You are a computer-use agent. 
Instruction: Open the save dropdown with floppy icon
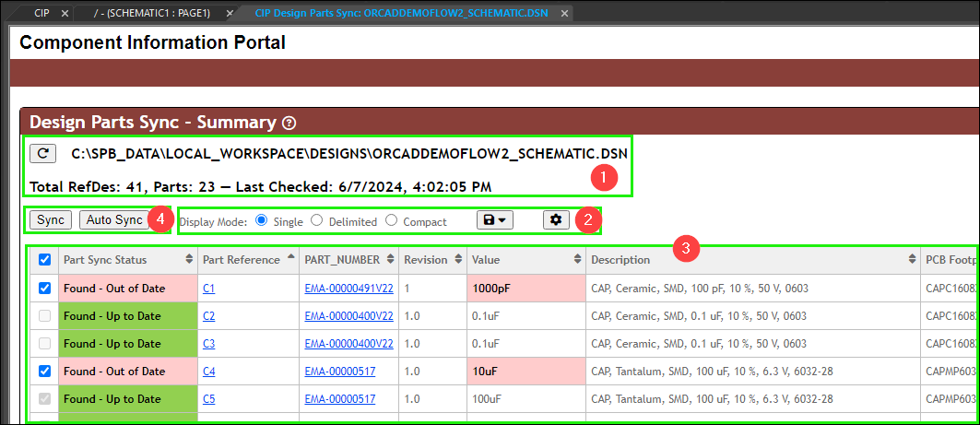[495, 220]
